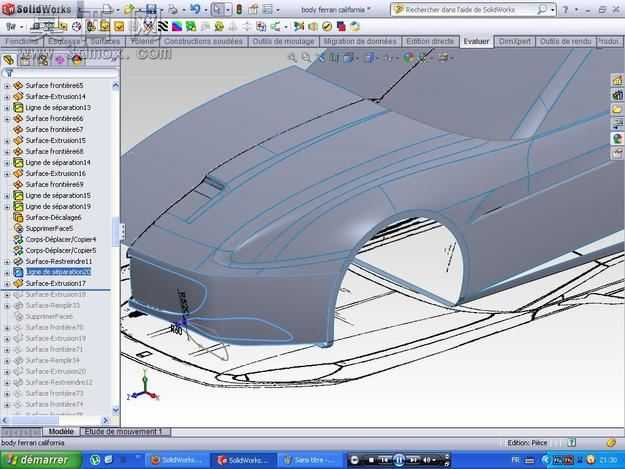Expand the Surface-Extrusion15 node
This screenshot has width=625, height=469.
[x=6, y=141]
